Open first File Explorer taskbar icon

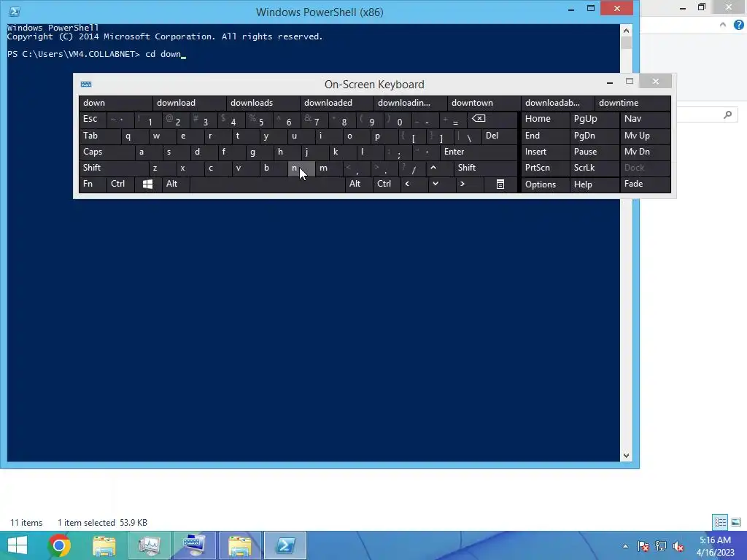104,545
